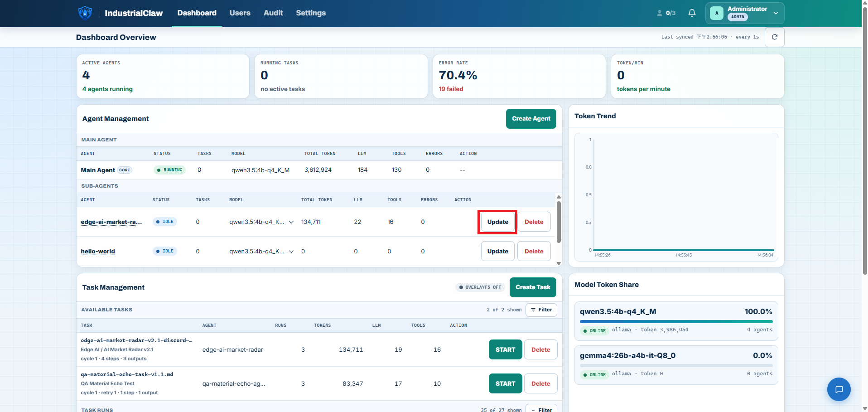Toggle the OVERLAYFS OFF switch
The image size is (868, 412).
coord(480,287)
